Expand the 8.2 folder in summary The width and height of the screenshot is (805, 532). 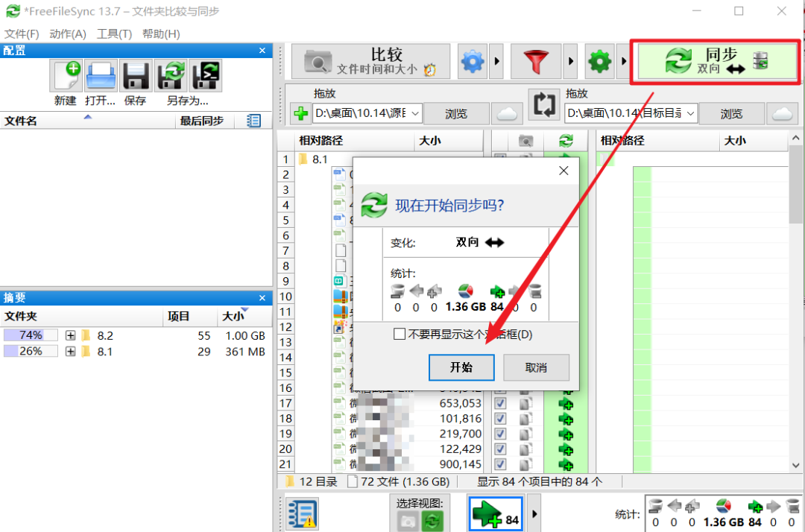70,335
